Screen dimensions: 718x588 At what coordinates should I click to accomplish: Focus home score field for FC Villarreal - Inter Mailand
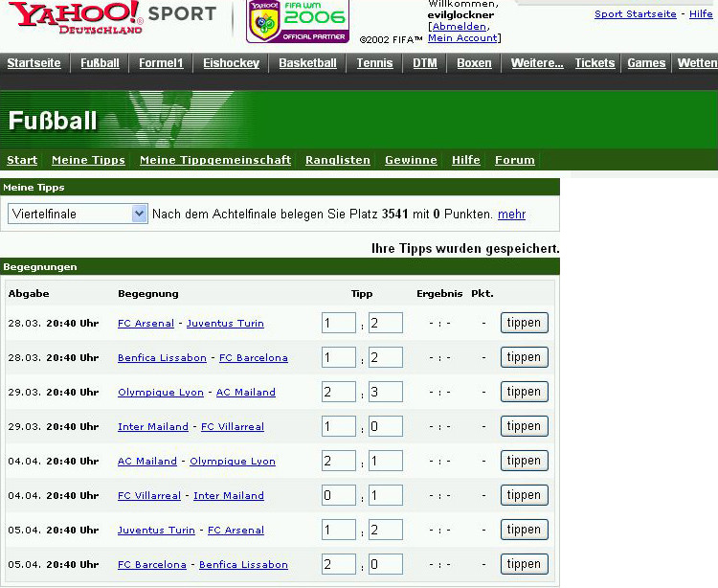click(x=339, y=495)
